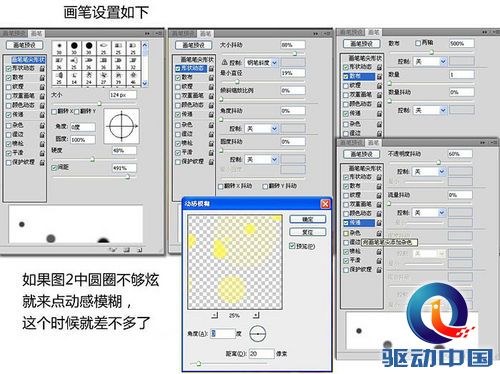Click the rightmost icon at left panel bottom

click(139, 249)
